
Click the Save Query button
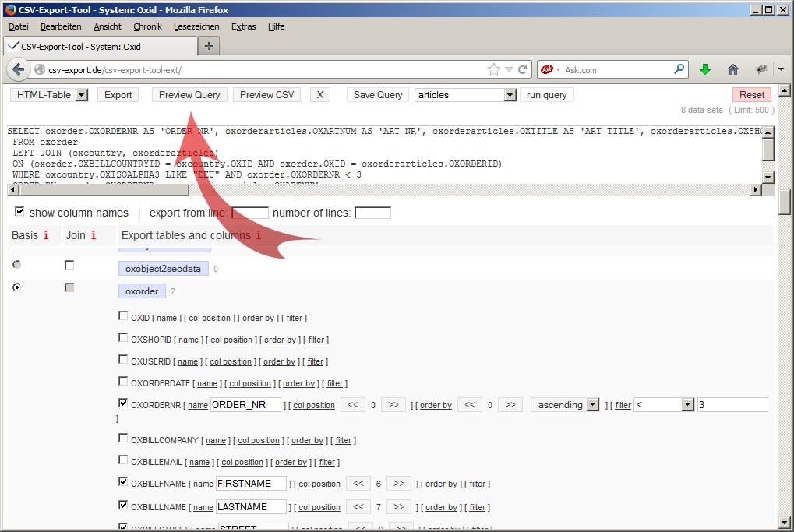(378, 95)
